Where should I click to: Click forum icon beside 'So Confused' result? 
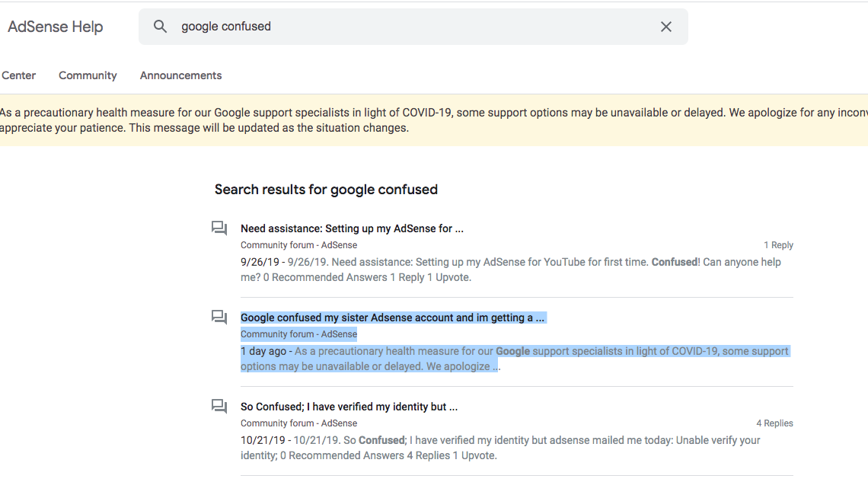(219, 407)
